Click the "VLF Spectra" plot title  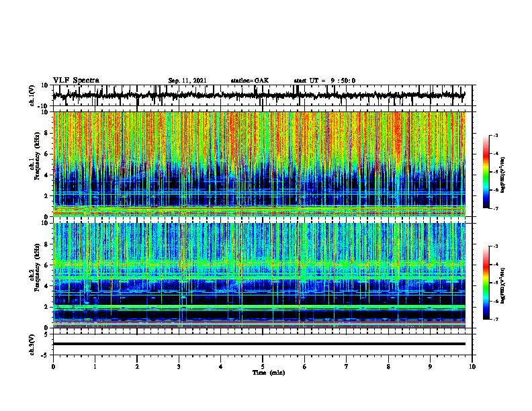pos(76,81)
